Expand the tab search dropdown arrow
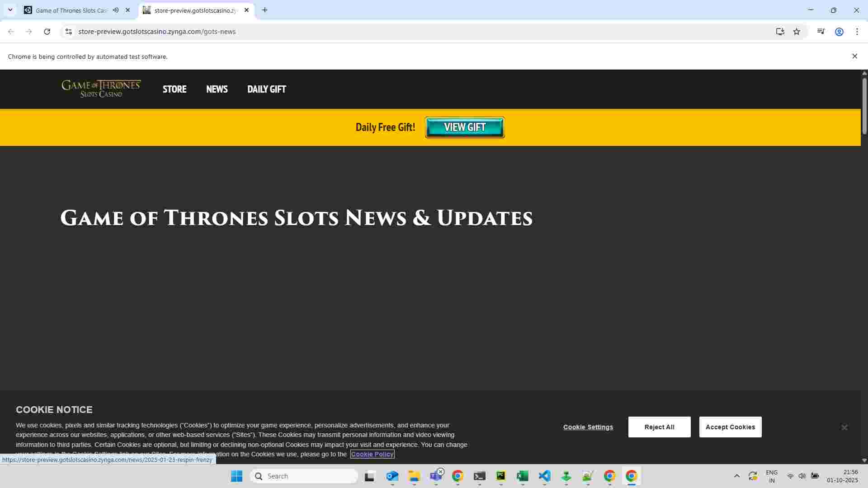This screenshot has width=868, height=488. coord(10,10)
